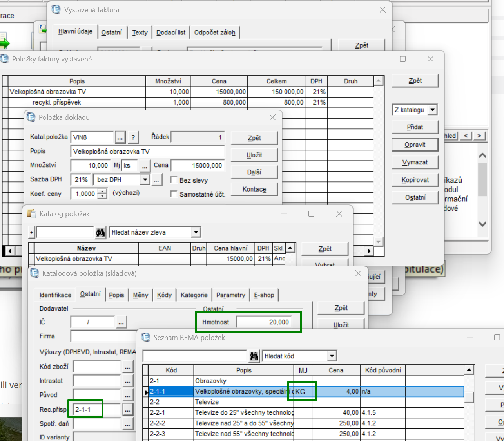Viewport: 504px width, 441px height.
Task: Toggle Samostatné účt. checkbox
Action: 174,194
